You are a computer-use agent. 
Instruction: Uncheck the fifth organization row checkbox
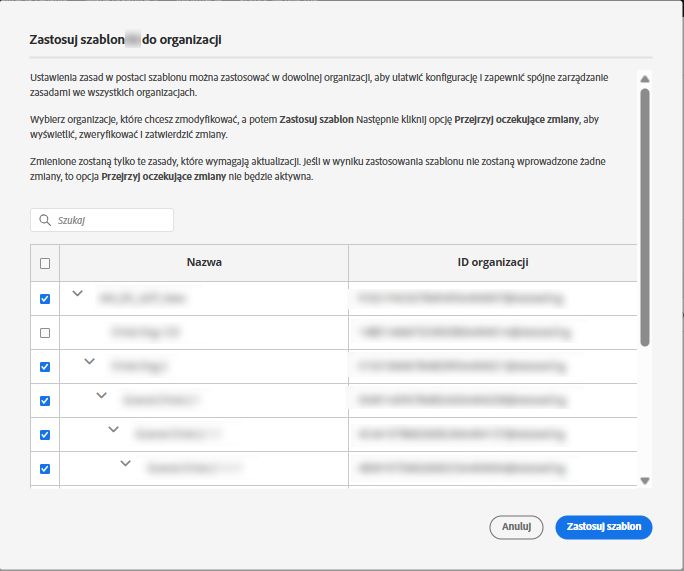44,434
